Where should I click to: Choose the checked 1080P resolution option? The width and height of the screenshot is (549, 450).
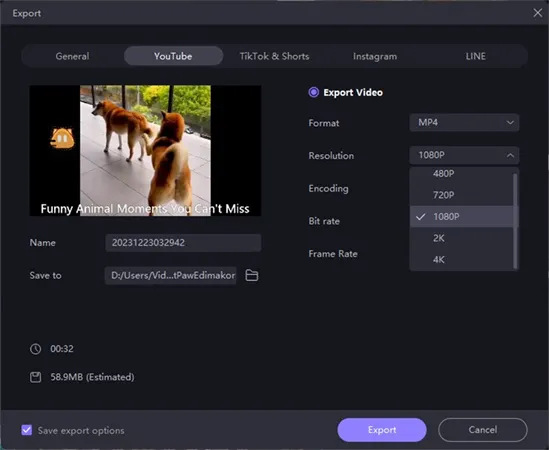click(x=462, y=217)
